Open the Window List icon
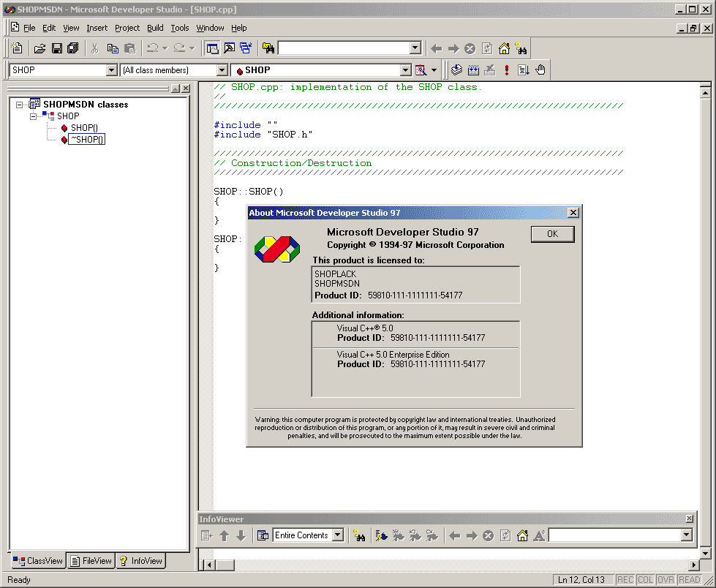The image size is (716, 588). (246, 48)
